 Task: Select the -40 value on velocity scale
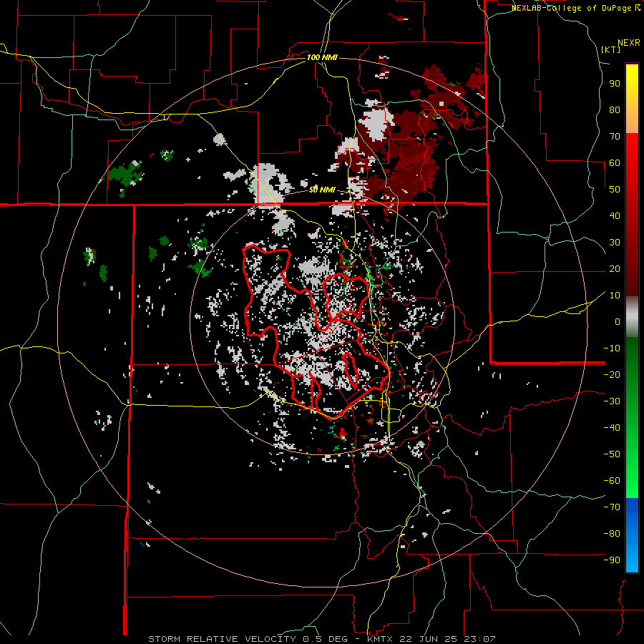click(612, 428)
